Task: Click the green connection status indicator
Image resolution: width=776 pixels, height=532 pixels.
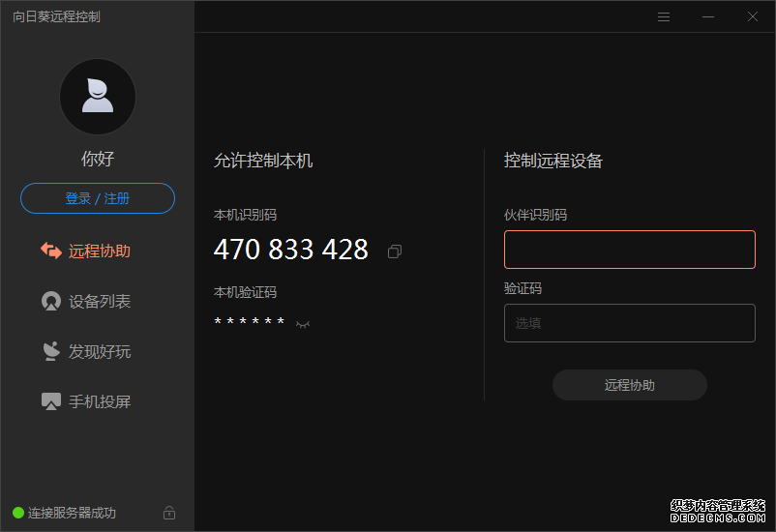Action: tap(18, 513)
